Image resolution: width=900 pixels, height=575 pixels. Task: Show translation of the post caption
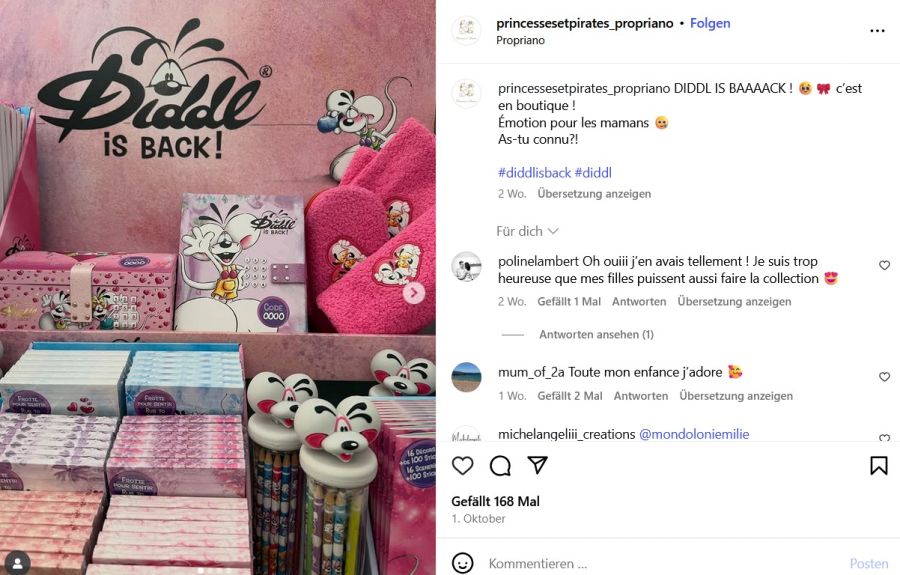[x=594, y=194]
